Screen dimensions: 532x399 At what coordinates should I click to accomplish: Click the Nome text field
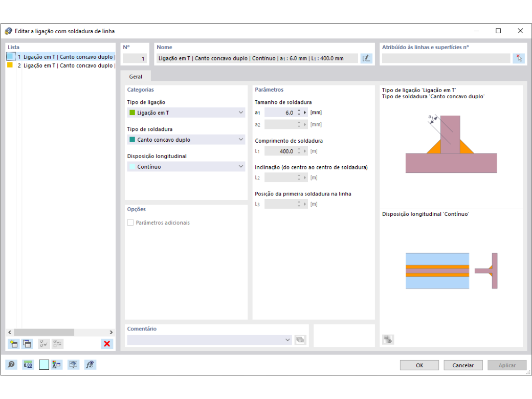click(257, 58)
